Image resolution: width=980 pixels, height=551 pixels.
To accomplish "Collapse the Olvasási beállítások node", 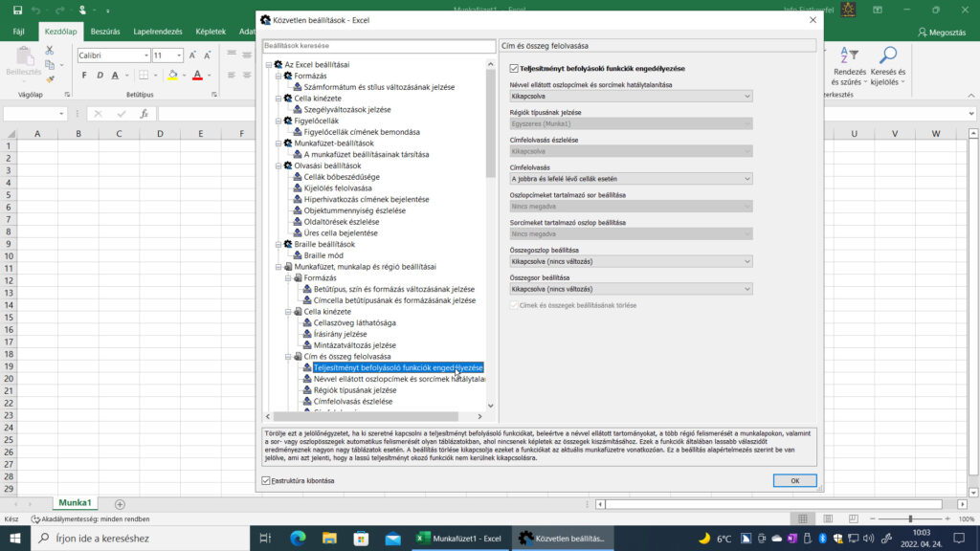I will tap(278, 166).
